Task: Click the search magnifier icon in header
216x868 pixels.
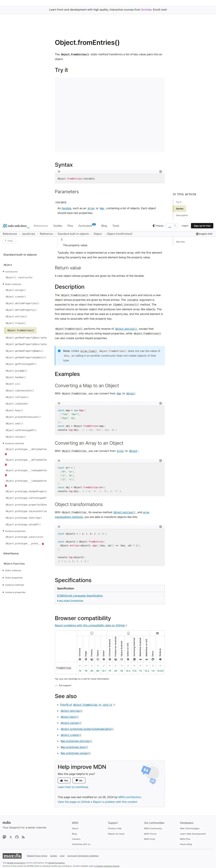Action: [x=175, y=226]
